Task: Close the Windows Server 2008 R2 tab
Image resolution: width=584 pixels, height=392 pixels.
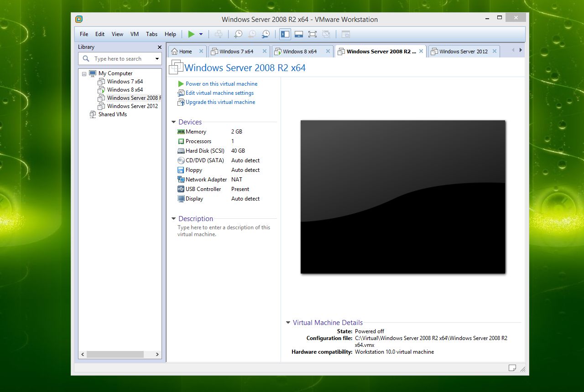Action: click(421, 52)
